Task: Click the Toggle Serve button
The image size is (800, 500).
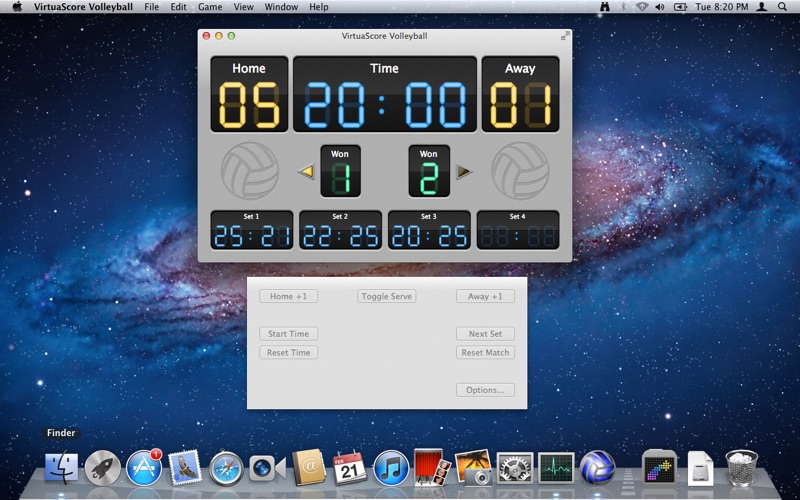Action: [x=387, y=296]
